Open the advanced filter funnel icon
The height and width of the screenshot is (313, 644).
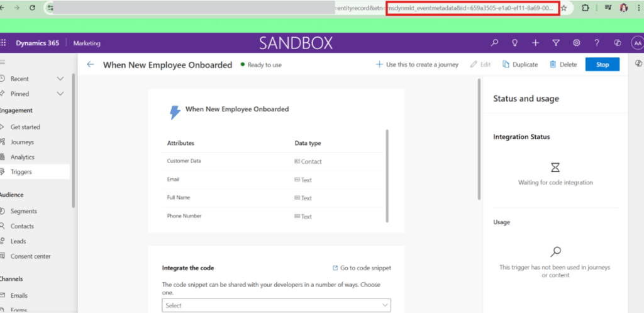(x=556, y=43)
